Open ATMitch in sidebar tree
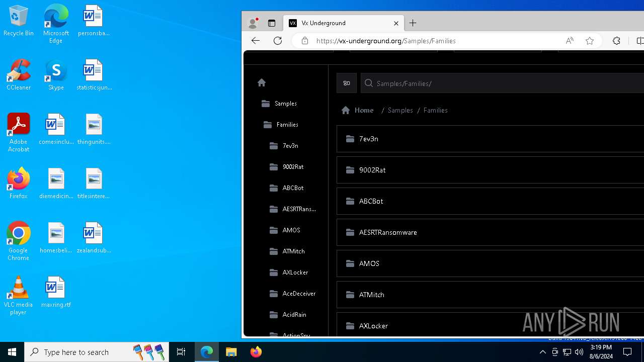The width and height of the screenshot is (644, 362). (x=287, y=251)
